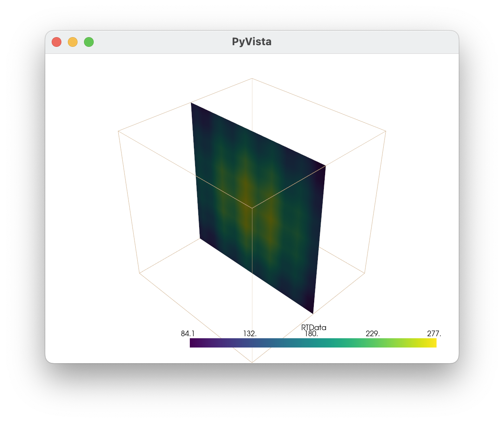Select the 180. colorbar label
Viewport: 504px width, 423px height.
pyautogui.click(x=313, y=333)
